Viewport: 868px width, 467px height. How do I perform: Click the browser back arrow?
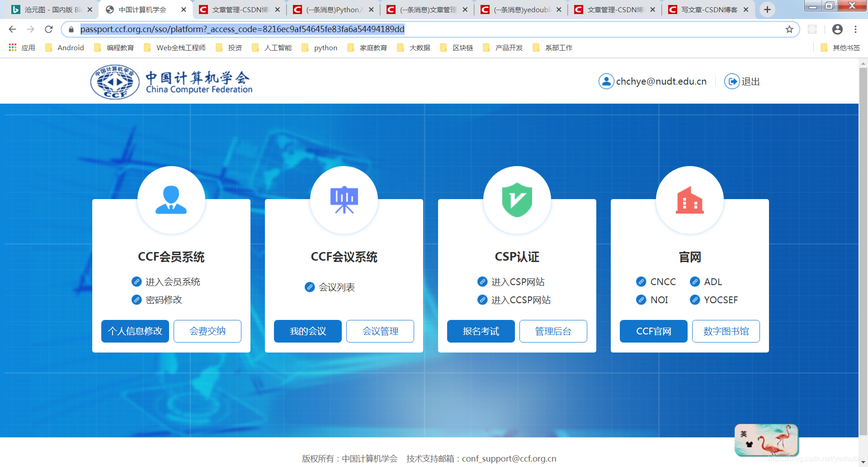click(12, 29)
